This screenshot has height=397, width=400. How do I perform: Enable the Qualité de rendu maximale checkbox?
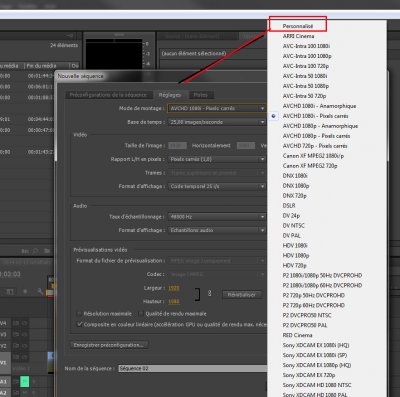click(x=140, y=314)
